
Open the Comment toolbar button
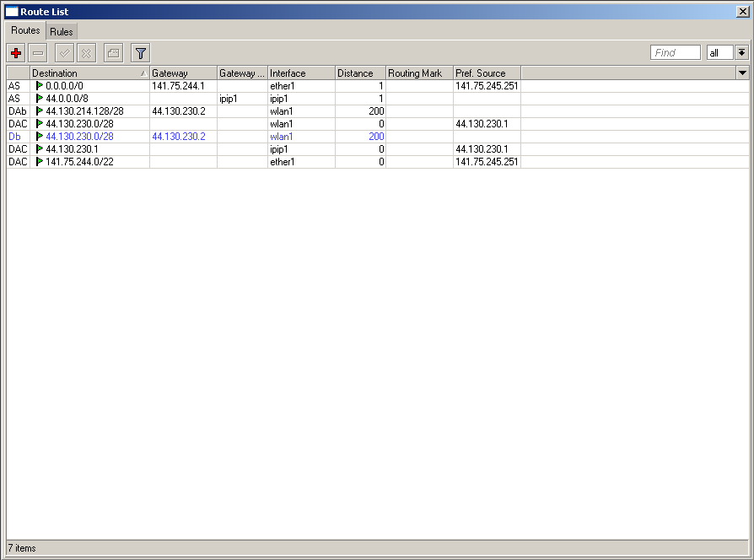tap(113, 53)
